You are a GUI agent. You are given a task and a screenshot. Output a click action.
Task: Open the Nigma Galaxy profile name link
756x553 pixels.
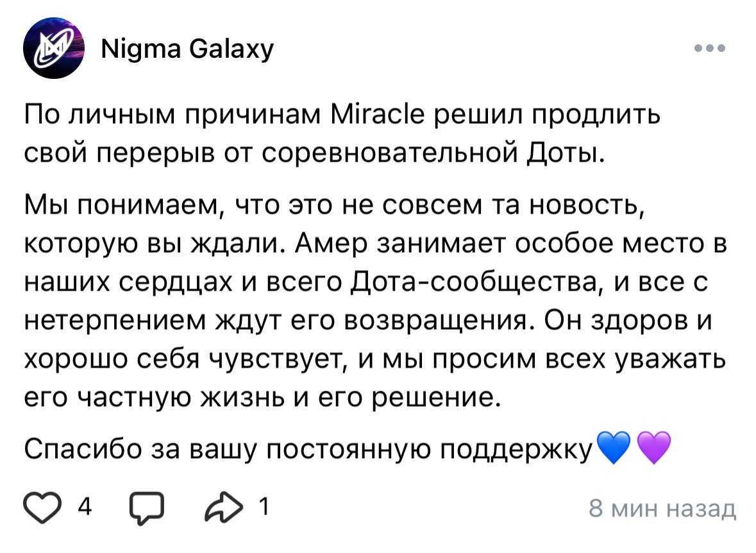(x=188, y=48)
